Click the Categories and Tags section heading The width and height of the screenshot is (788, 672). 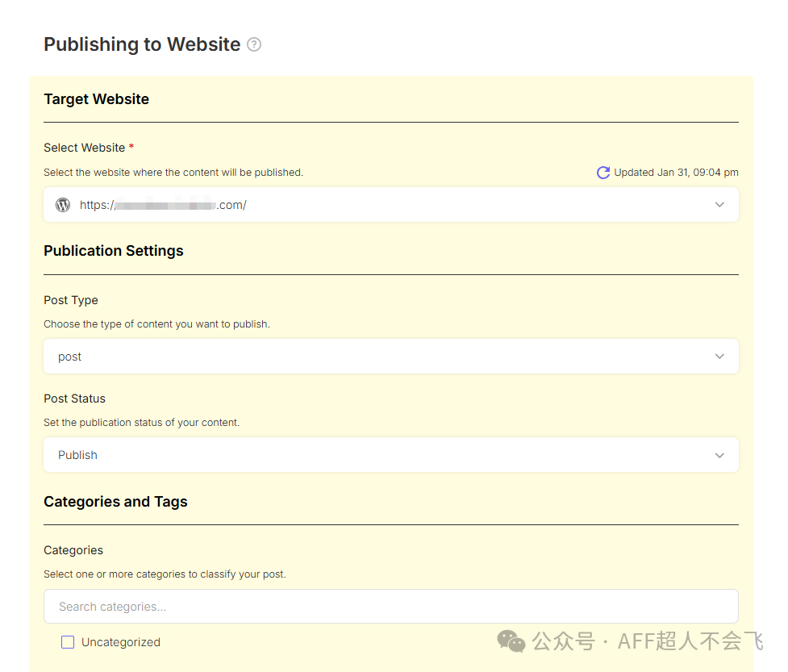[115, 502]
